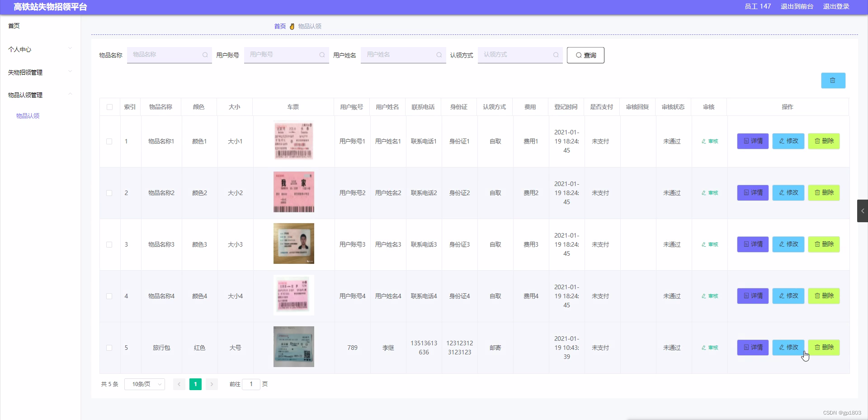Click 邮寄 cell in 旅行包 row
This screenshot has width=868, height=420.
[495, 348]
